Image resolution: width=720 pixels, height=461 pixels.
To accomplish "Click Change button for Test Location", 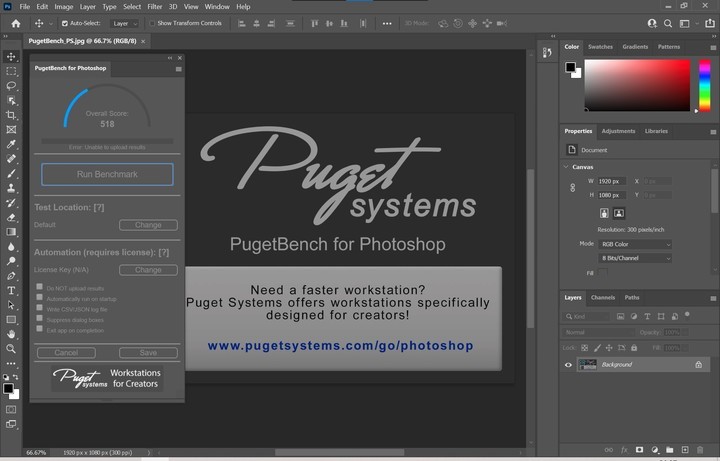I will 148,225.
